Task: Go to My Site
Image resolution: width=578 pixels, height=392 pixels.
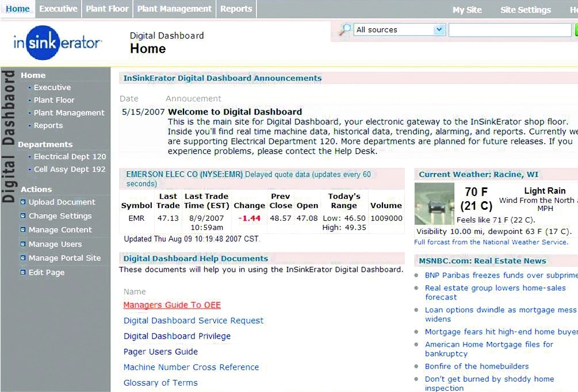Action: click(x=467, y=10)
